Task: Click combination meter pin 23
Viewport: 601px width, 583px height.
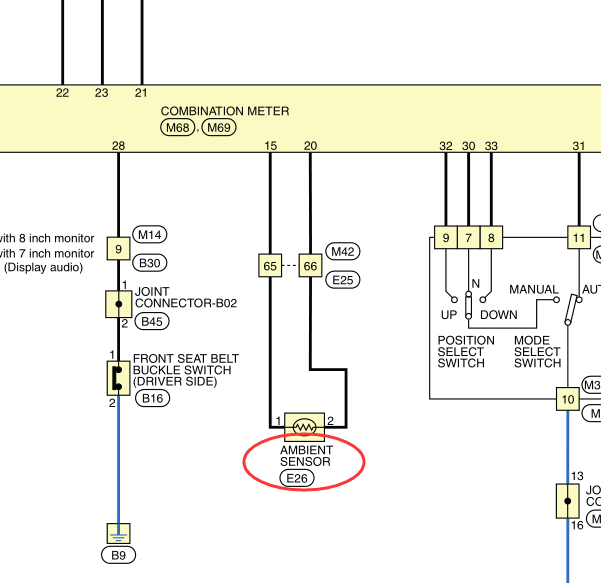Action: pos(102,93)
